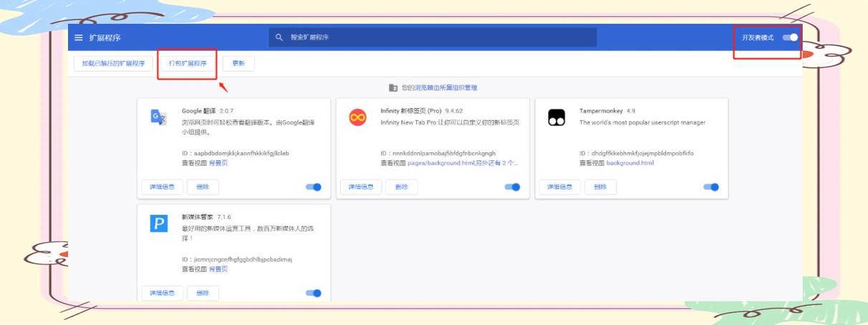Toggle the 开发者模式 switch
This screenshot has width=868, height=325.
point(790,37)
